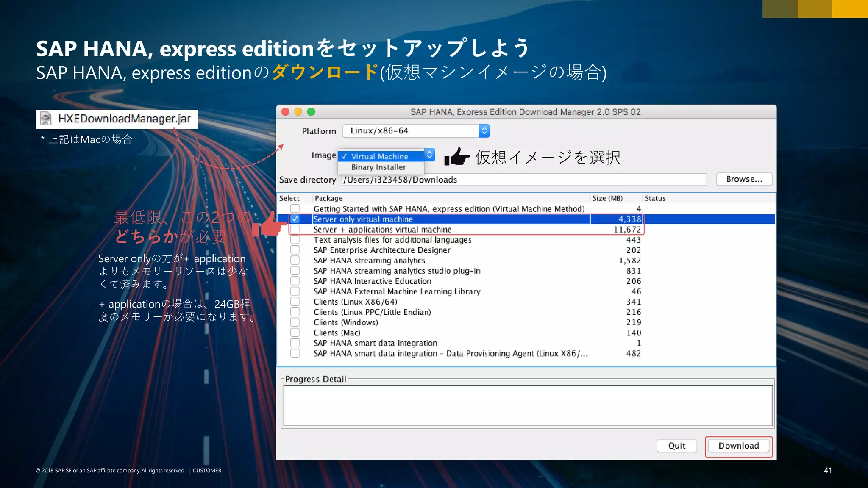The height and width of the screenshot is (488, 868).
Task: Select the row 'Server + applications virtual machine'
Action: 526,230
